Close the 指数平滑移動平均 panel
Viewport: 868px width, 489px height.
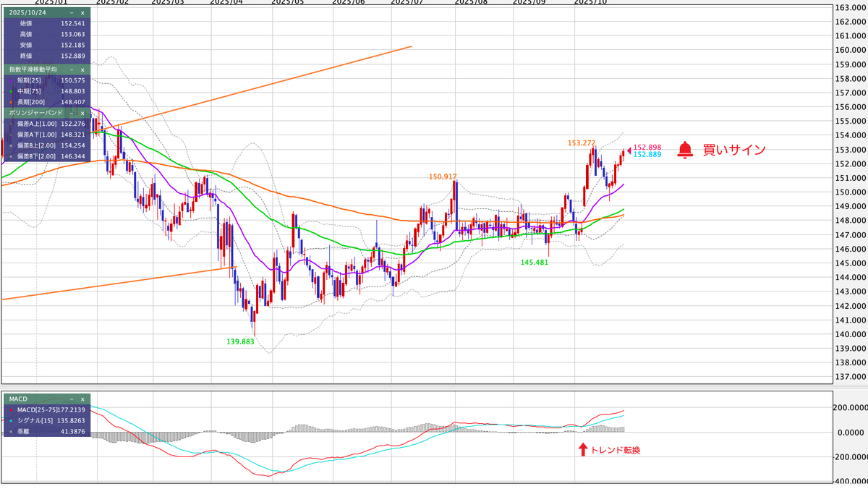(82, 70)
